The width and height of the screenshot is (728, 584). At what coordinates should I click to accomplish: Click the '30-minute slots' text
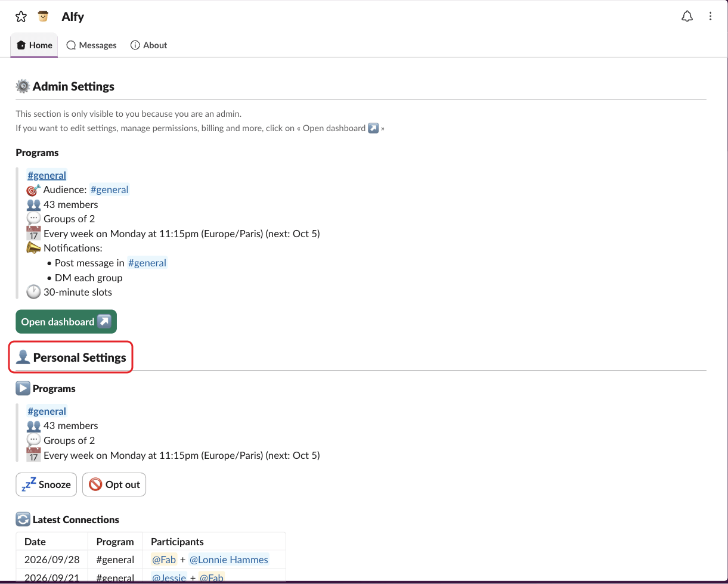[78, 292]
